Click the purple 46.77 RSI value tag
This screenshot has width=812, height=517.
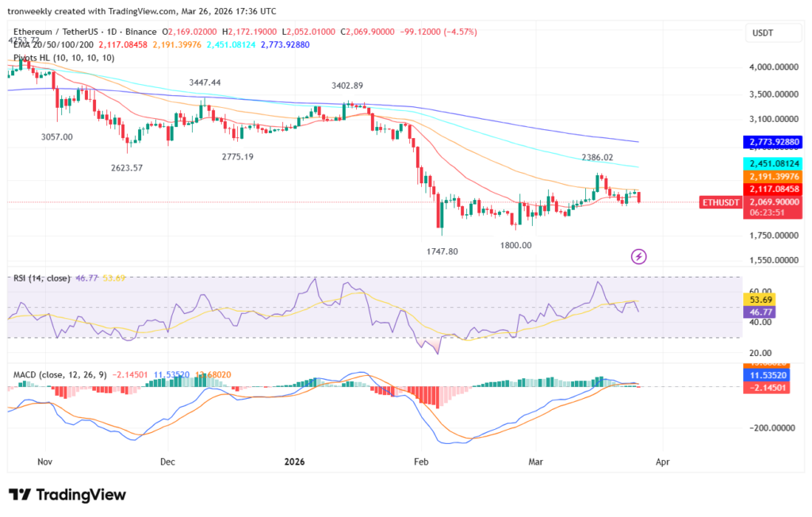pos(760,312)
